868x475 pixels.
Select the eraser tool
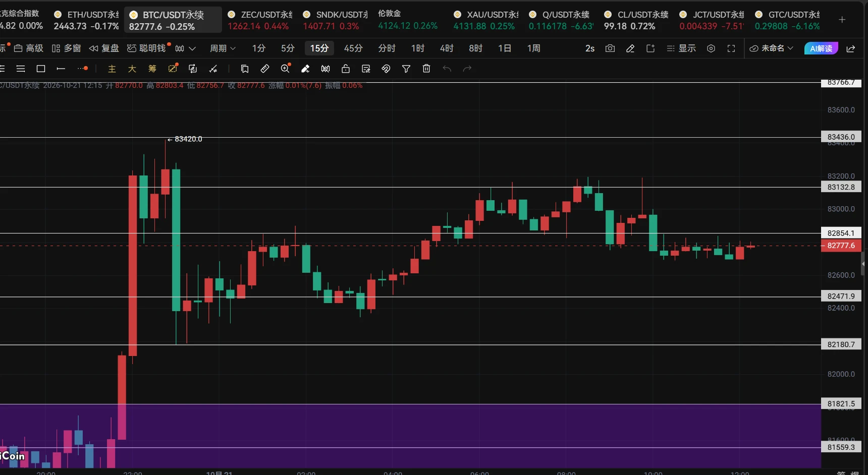coord(305,69)
